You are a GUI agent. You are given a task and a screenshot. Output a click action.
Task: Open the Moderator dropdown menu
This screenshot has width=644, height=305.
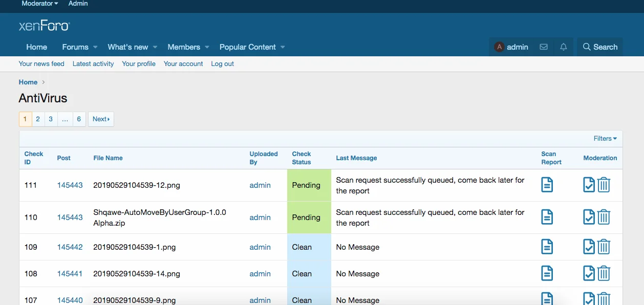(x=40, y=4)
